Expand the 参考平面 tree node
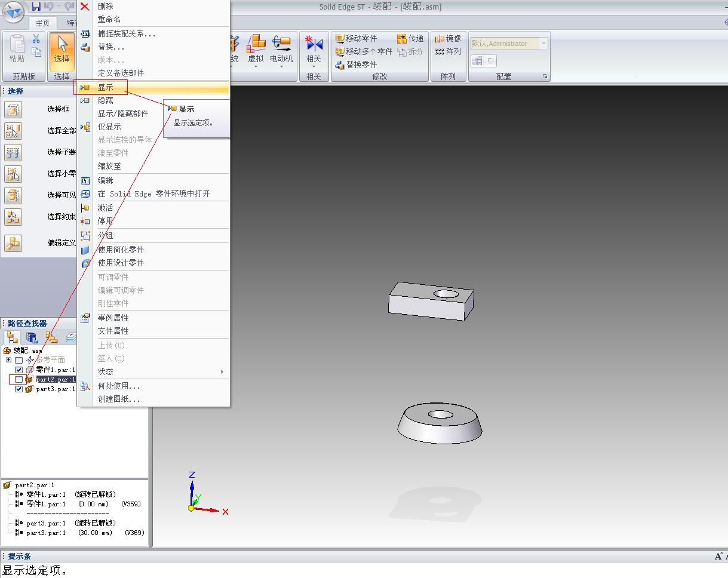The image size is (728, 578). point(8,360)
